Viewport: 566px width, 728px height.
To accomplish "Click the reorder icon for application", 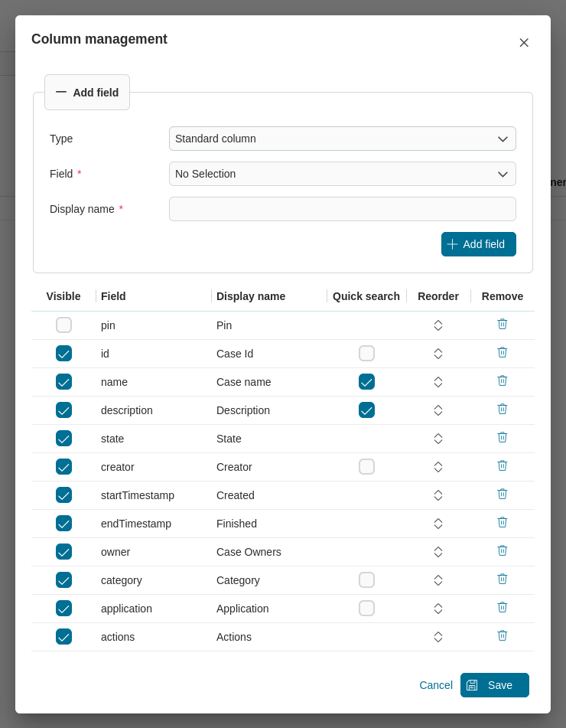I will point(438,608).
